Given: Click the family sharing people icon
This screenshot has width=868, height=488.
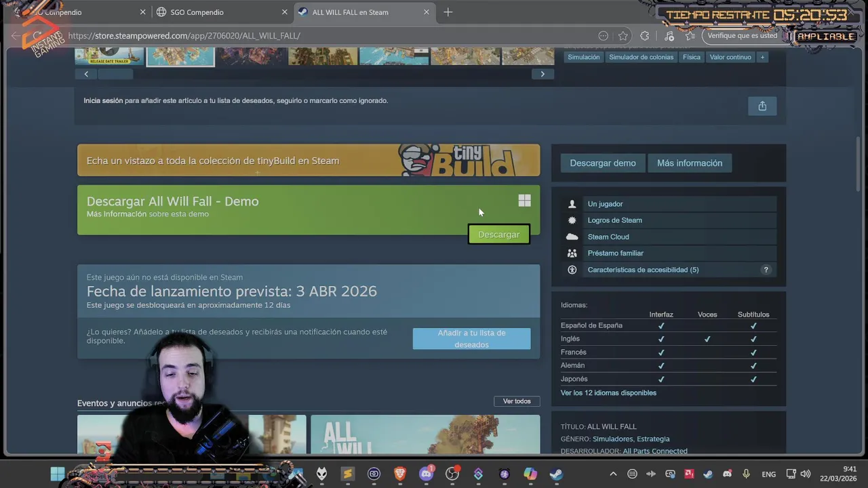Looking at the screenshot, I should click(x=572, y=253).
